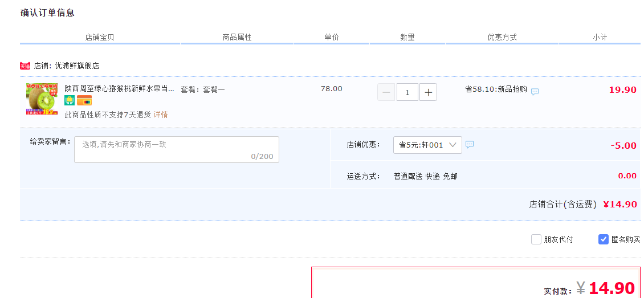
Task: Click the 套餐：套餐一 attribute text
Action: click(203, 89)
